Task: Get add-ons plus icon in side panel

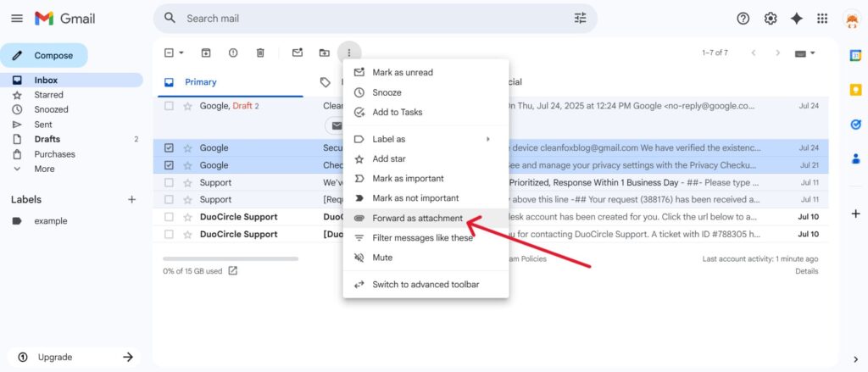Action: pyautogui.click(x=855, y=214)
